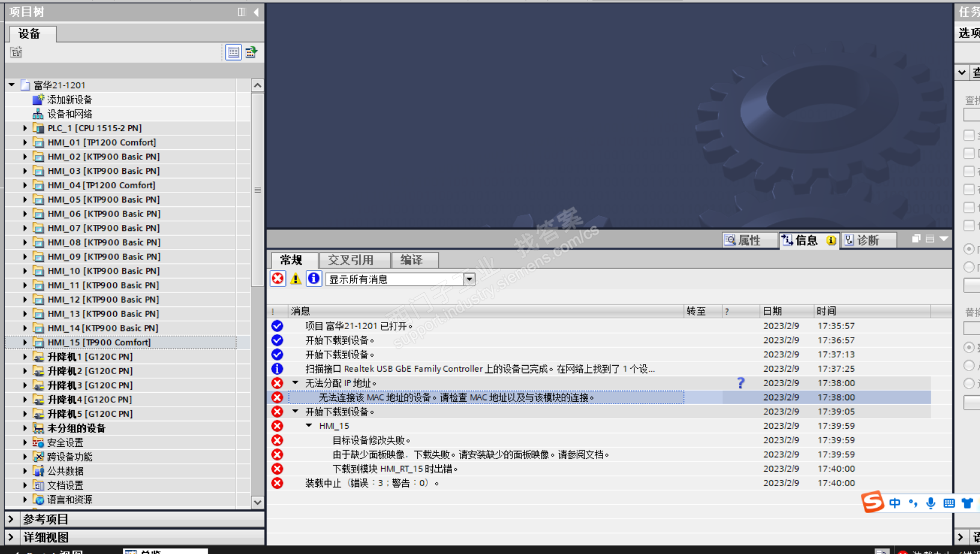Image resolution: width=980 pixels, height=554 pixels.
Task: Click the microphone icon on the Sogou input bar
Action: pyautogui.click(x=931, y=503)
